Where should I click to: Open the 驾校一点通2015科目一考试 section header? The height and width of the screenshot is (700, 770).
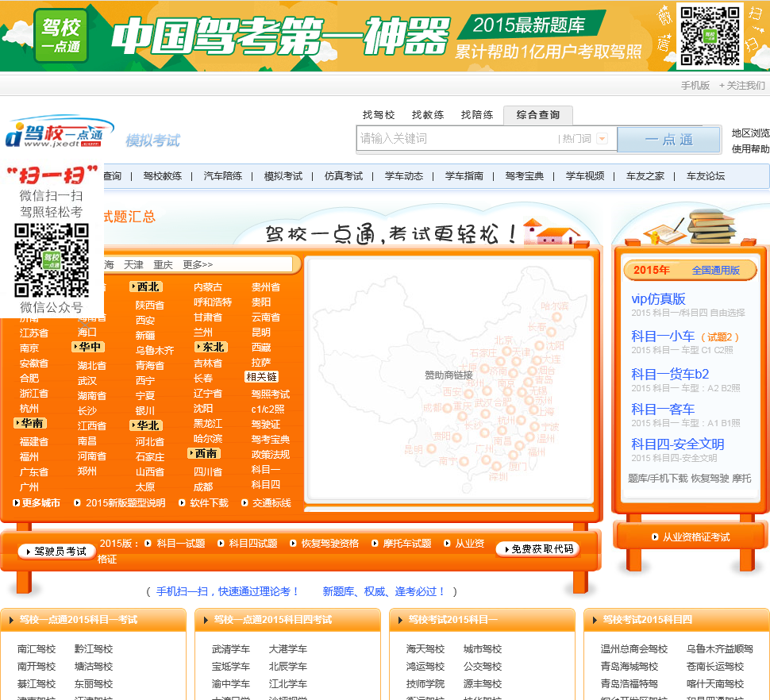coord(79,620)
